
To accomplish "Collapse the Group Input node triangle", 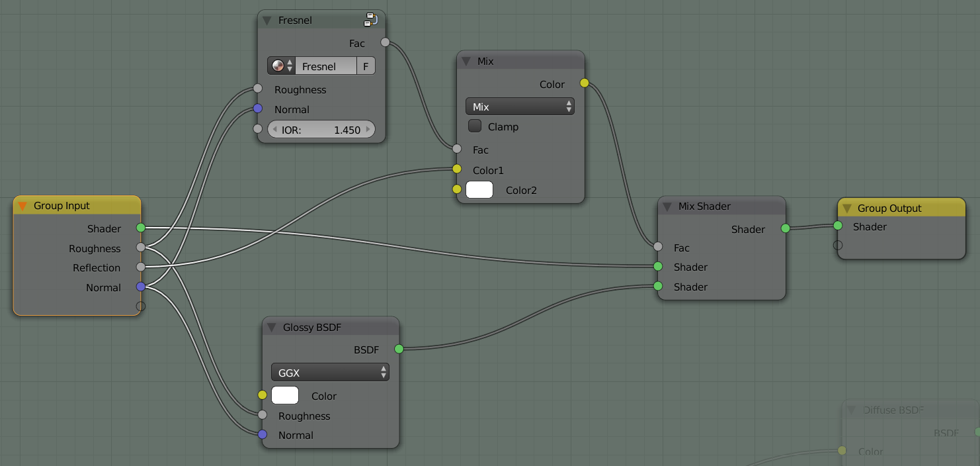I will pos(22,206).
